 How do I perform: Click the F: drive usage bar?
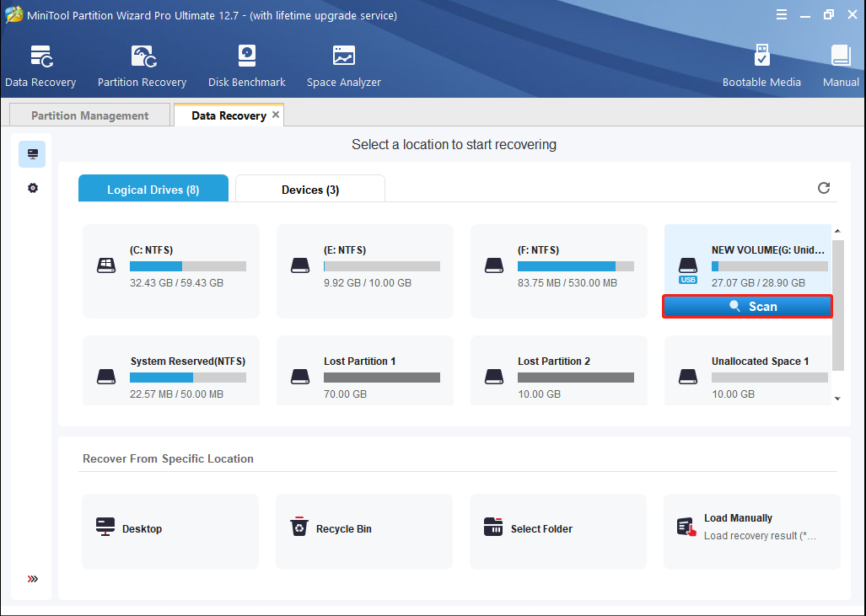pos(575,266)
